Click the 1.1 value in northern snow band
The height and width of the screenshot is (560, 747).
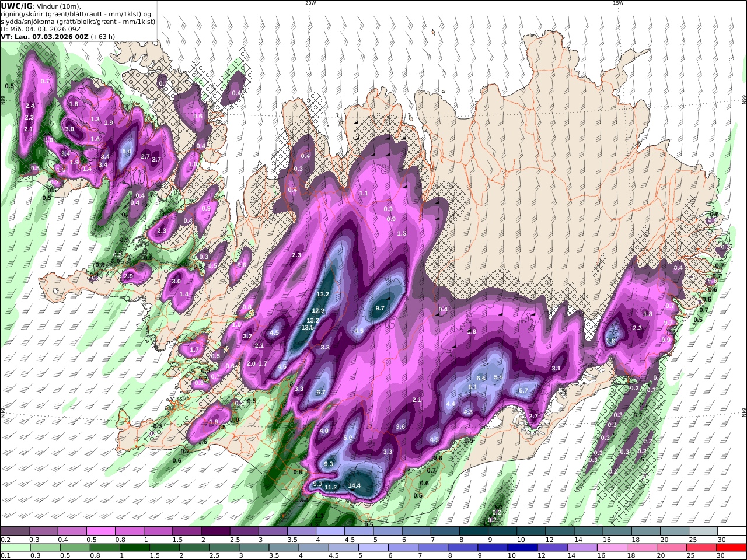364,194
